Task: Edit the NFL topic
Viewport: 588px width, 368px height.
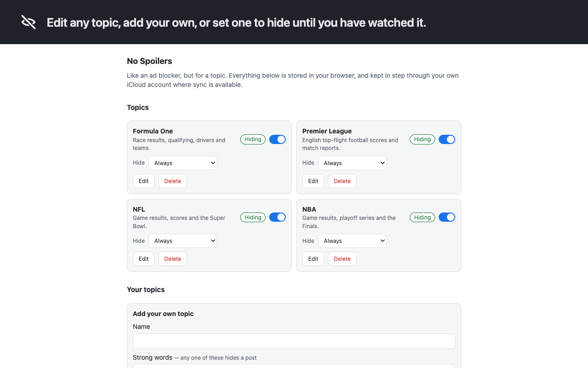Action: tap(144, 259)
